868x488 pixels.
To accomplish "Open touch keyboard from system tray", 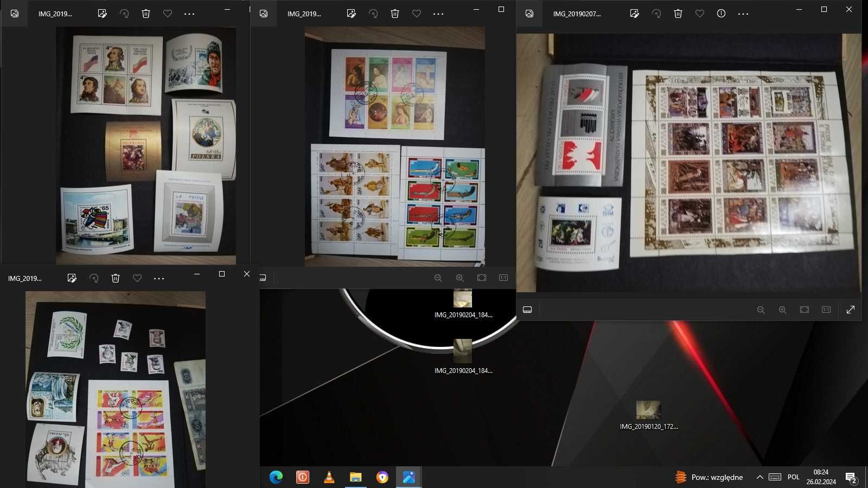I will pos(775,477).
